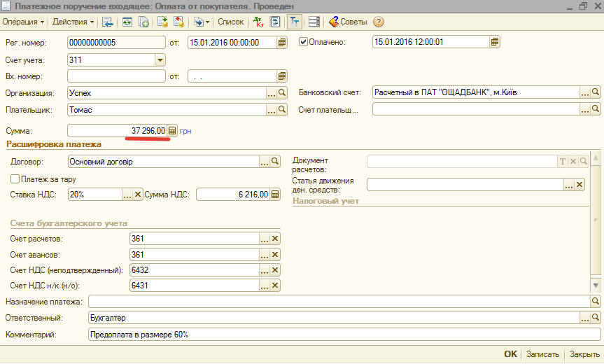
Task: Open the Операция dropdown menu
Action: tap(23, 22)
